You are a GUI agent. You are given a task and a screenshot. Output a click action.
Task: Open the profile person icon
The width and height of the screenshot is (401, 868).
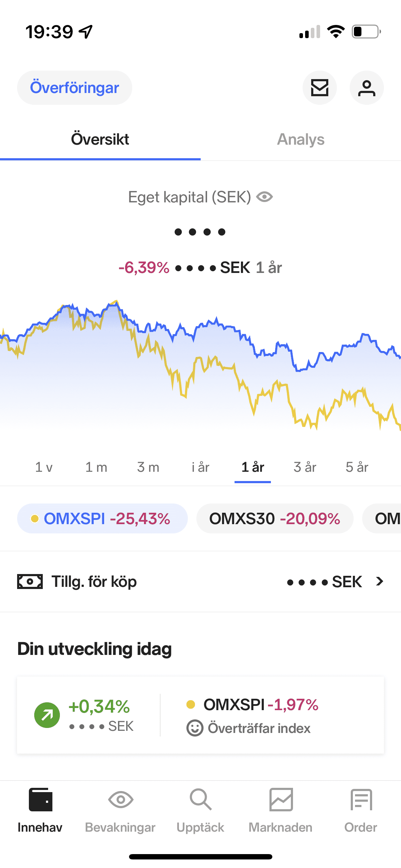[367, 88]
